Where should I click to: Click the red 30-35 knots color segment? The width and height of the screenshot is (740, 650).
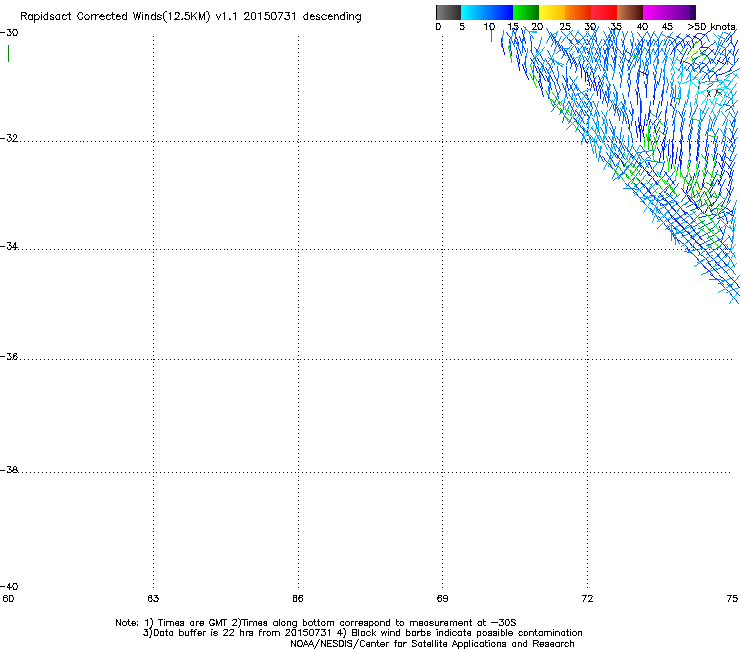coord(604,12)
